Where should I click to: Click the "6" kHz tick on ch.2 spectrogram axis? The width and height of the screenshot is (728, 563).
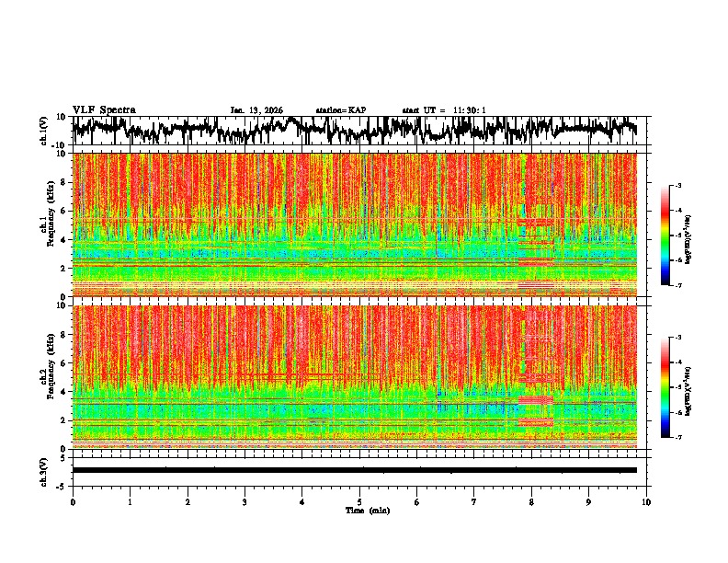coord(64,362)
